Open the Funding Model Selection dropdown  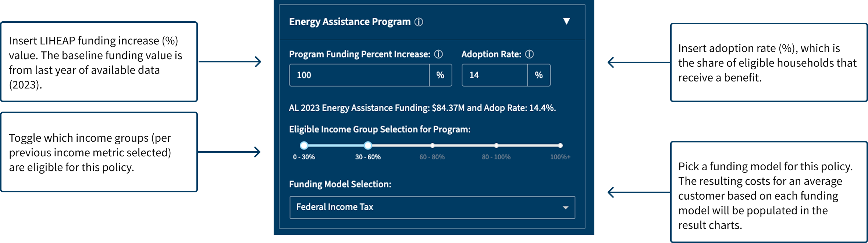[432, 207]
